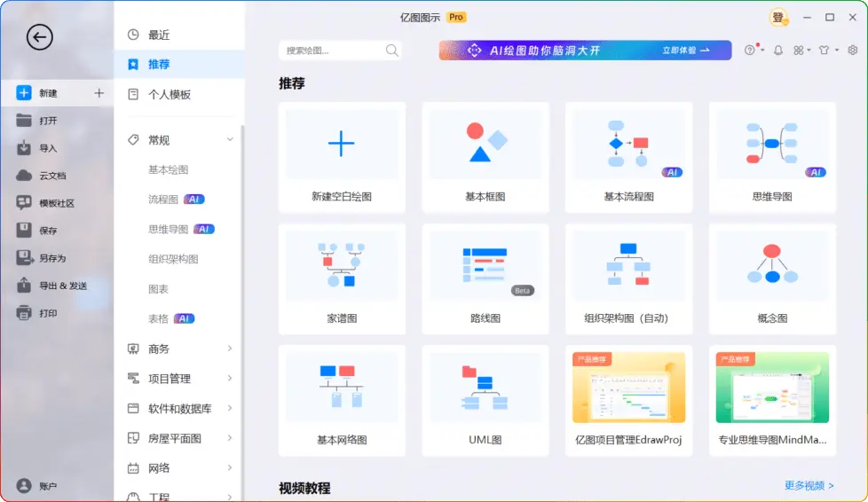868x502 pixels.
Task: Click 立即体验 on the AI banner
Action: (x=685, y=51)
